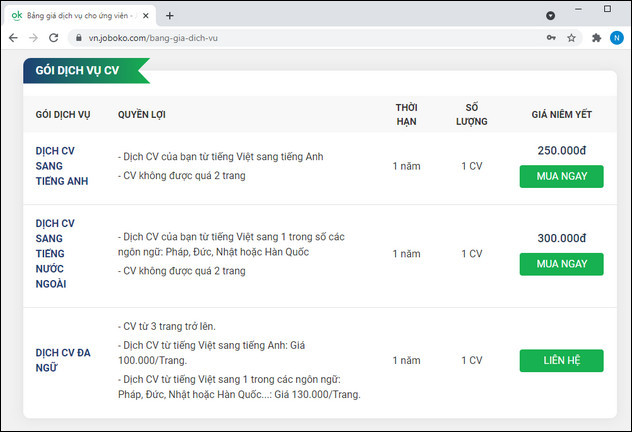The height and width of the screenshot is (432, 632).
Task: Open the tab search dropdown circle
Action: (x=550, y=16)
